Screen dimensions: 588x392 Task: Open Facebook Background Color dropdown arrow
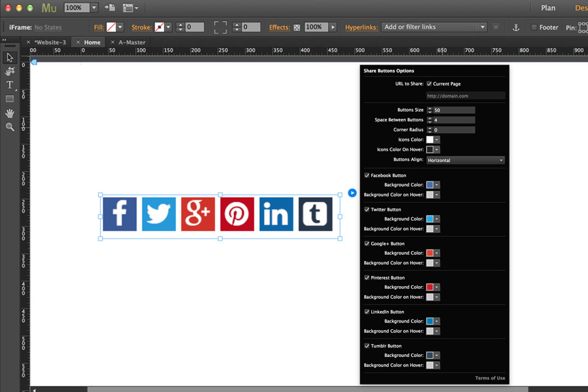(437, 185)
